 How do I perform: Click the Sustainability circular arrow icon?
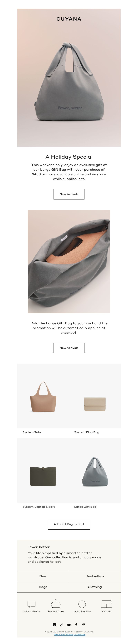(82, 604)
